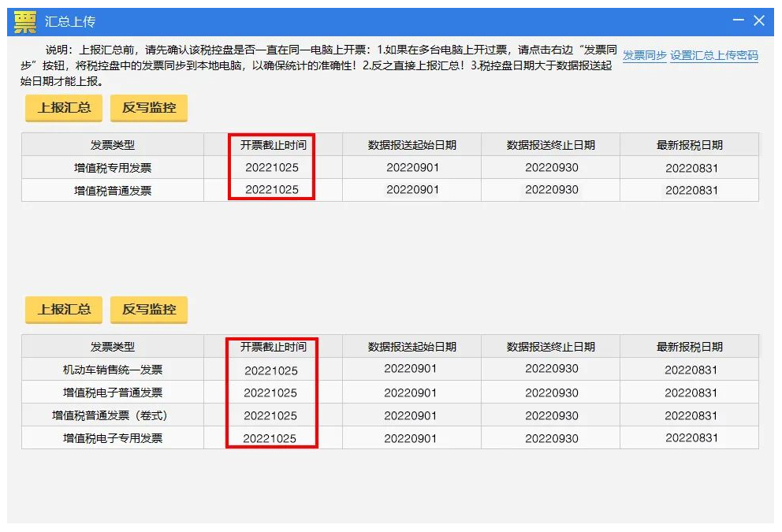
Task: Click 数据报送起始日期 header in upper table
Action: click(412, 145)
